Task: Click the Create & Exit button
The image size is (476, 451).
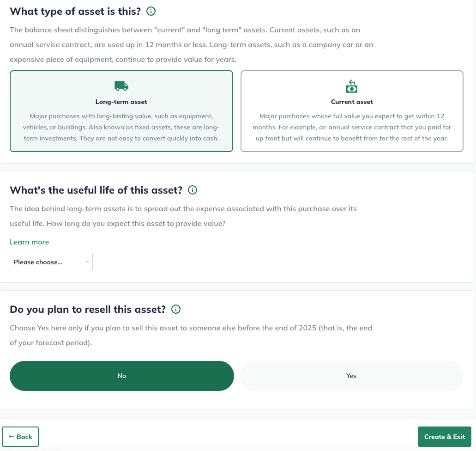Action: (x=445, y=437)
